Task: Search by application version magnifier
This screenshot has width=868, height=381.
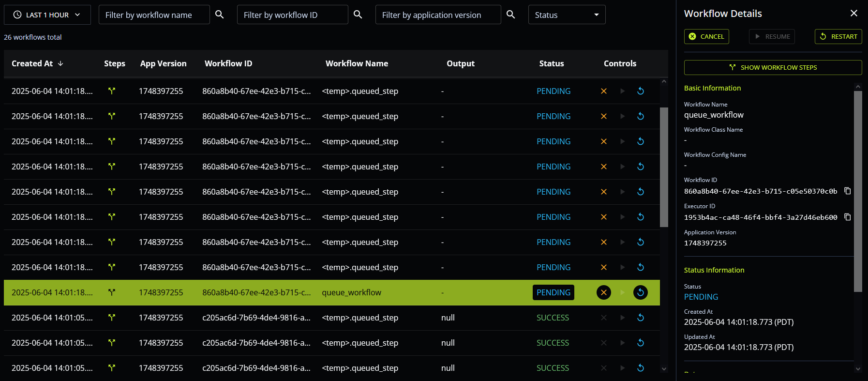Action: (x=511, y=15)
